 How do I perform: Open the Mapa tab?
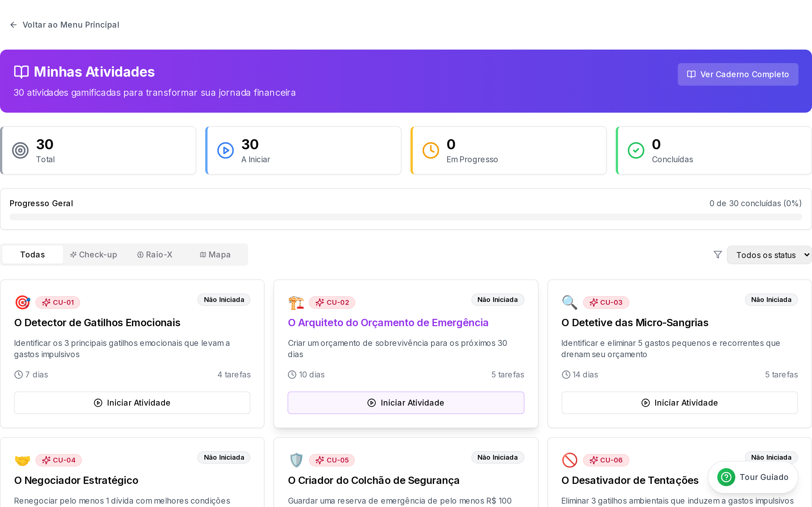(215, 255)
